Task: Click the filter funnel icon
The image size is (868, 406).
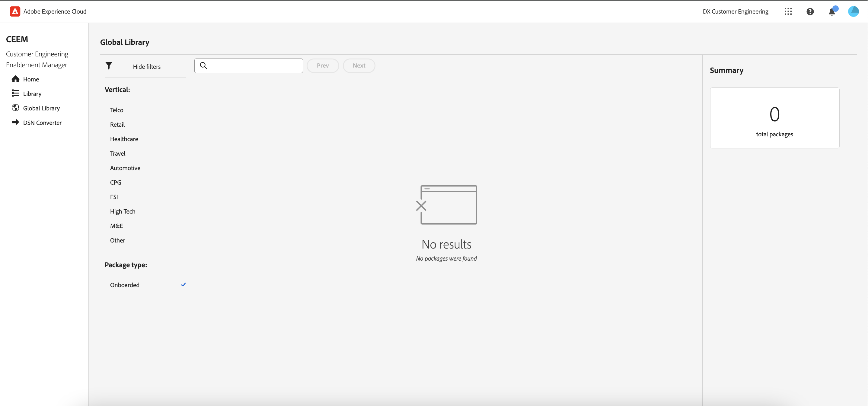Action: (x=109, y=66)
